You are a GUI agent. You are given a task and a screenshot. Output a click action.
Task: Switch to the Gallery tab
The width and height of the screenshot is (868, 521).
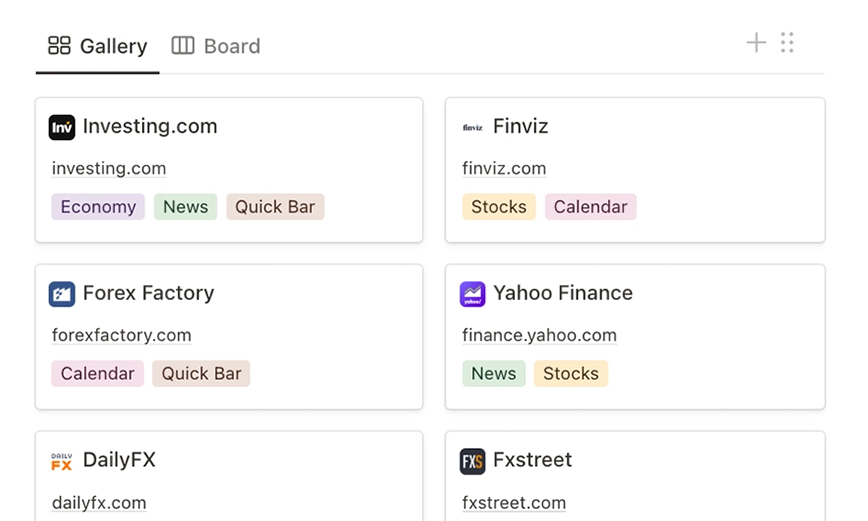click(x=98, y=46)
